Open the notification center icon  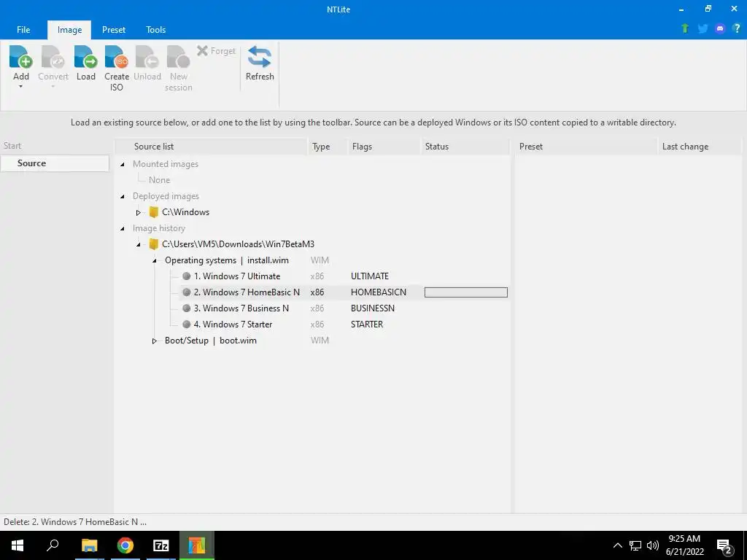click(x=724, y=547)
